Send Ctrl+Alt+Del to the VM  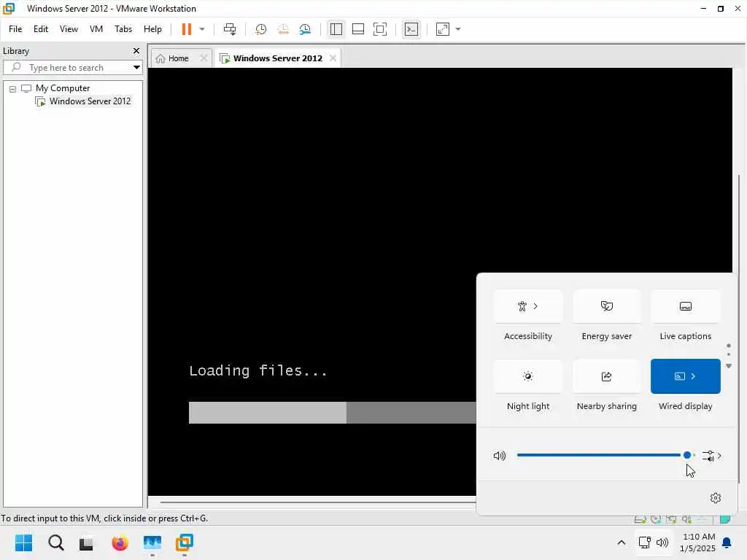pos(230,29)
